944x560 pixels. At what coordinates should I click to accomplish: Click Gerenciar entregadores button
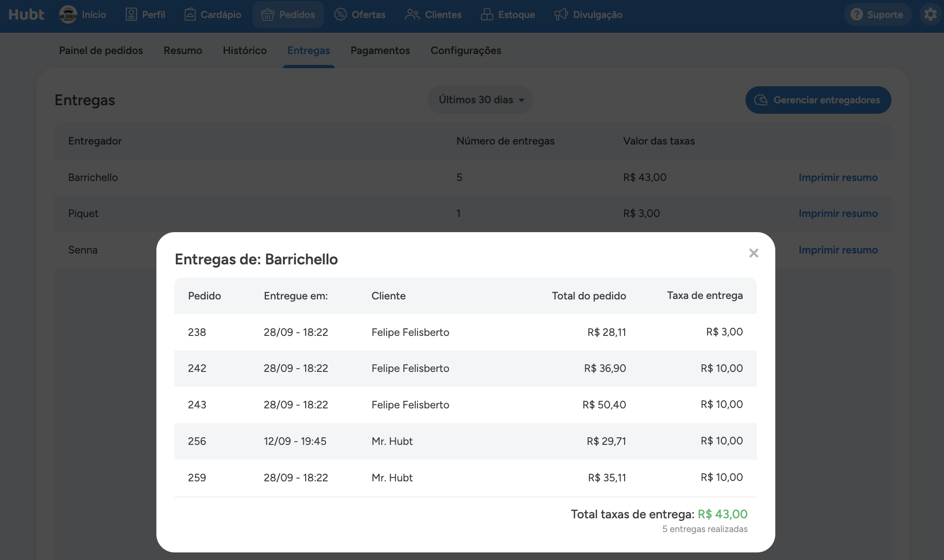(x=818, y=100)
